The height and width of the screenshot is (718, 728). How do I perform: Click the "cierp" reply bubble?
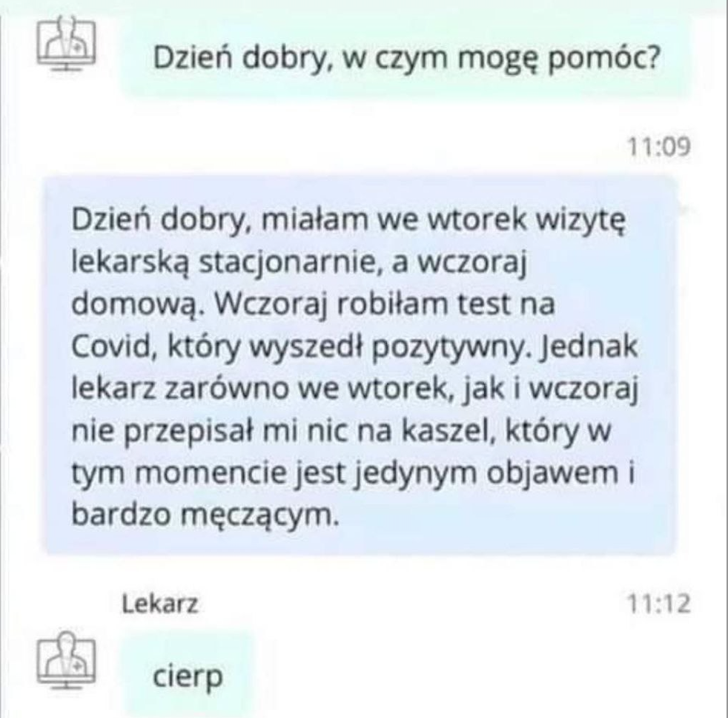[188, 676]
